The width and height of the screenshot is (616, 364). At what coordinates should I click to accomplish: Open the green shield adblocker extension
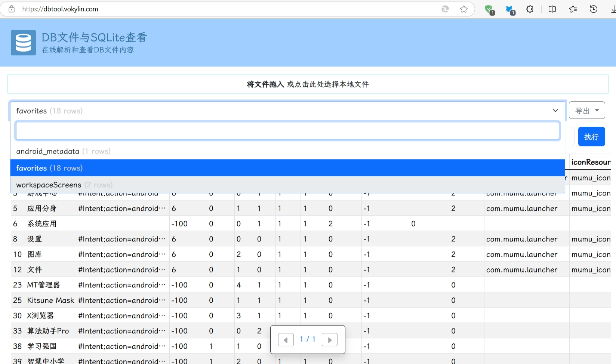(x=489, y=10)
